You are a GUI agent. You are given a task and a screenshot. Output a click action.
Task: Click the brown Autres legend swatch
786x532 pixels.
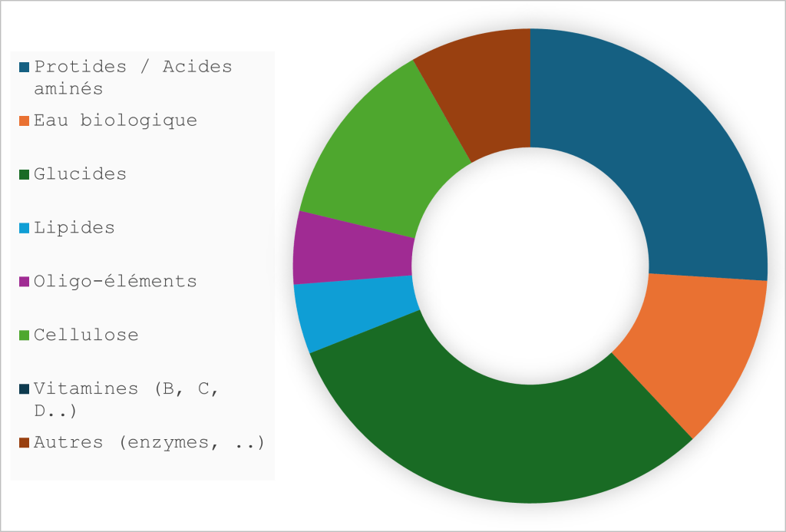[x=25, y=443]
